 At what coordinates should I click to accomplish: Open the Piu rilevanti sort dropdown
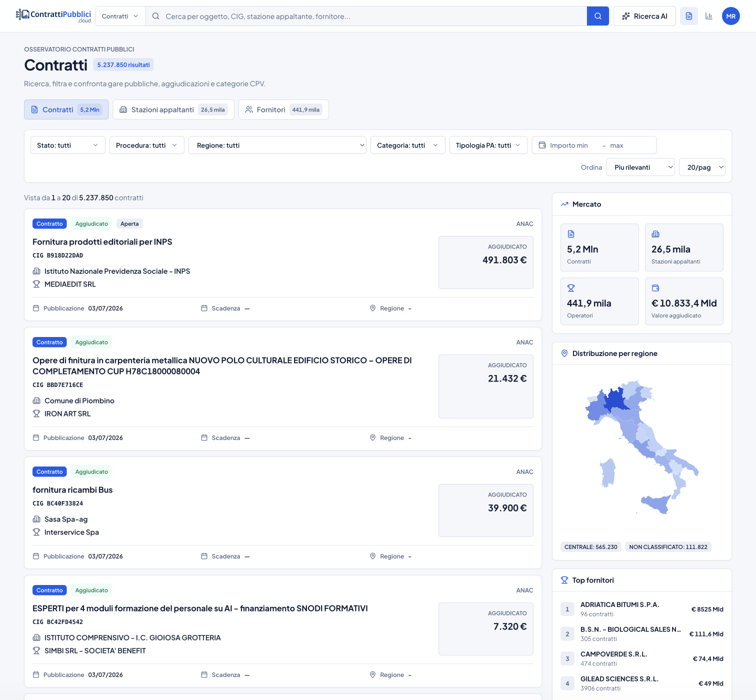pyautogui.click(x=640, y=167)
